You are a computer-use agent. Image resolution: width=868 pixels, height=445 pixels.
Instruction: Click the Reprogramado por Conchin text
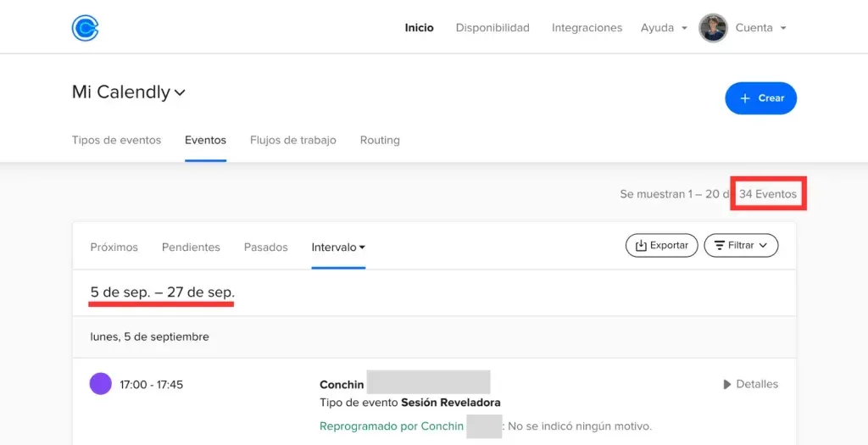[392, 426]
